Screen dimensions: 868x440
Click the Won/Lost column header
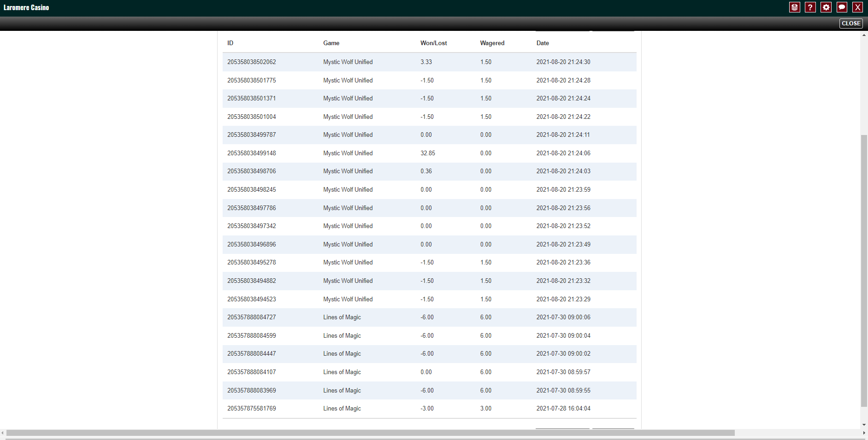pos(433,43)
